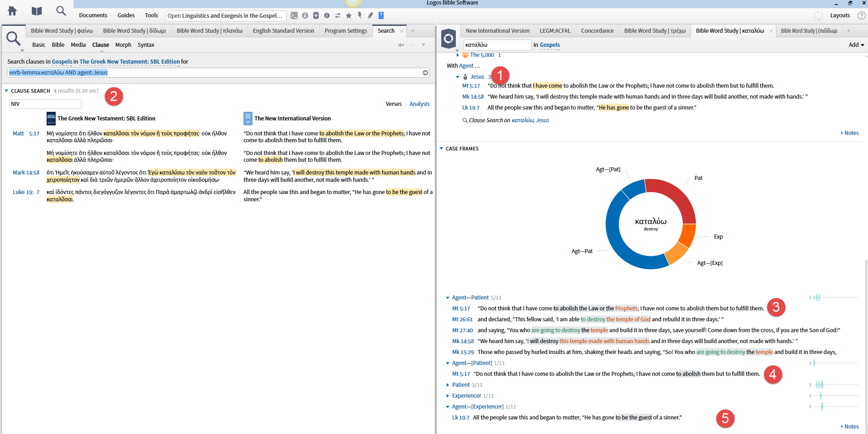The height and width of the screenshot is (434, 868).
Task: Close the Search tab
Action: click(x=401, y=31)
